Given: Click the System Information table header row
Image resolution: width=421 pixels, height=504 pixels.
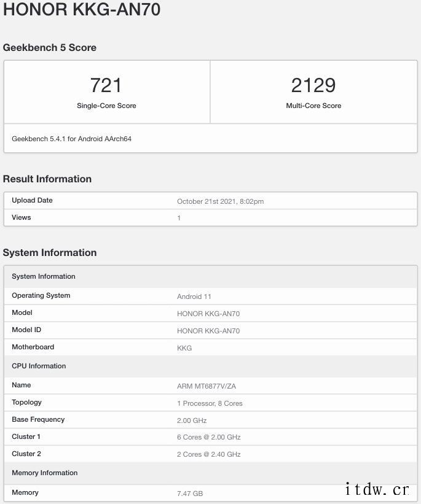Looking at the screenshot, I should click(x=210, y=276).
